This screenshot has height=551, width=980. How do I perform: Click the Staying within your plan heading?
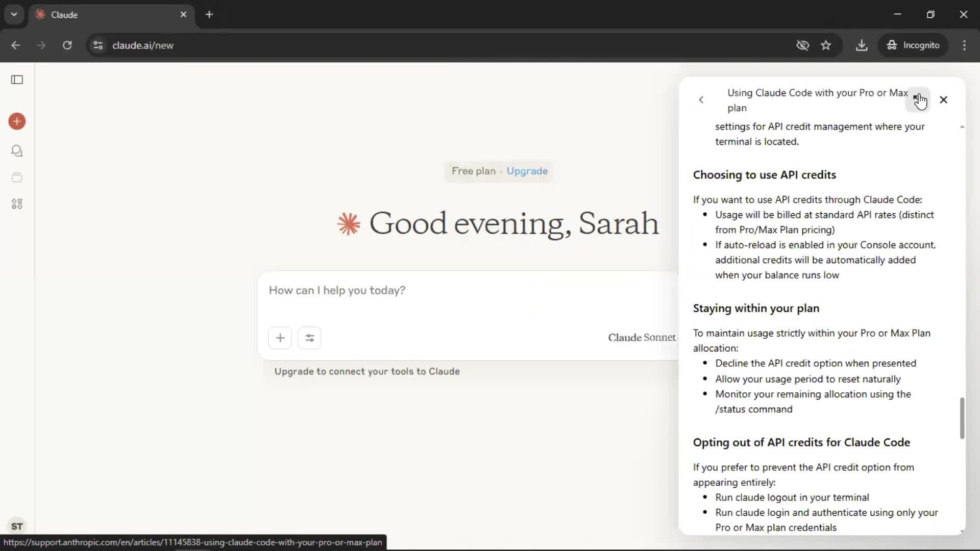pyautogui.click(x=756, y=309)
